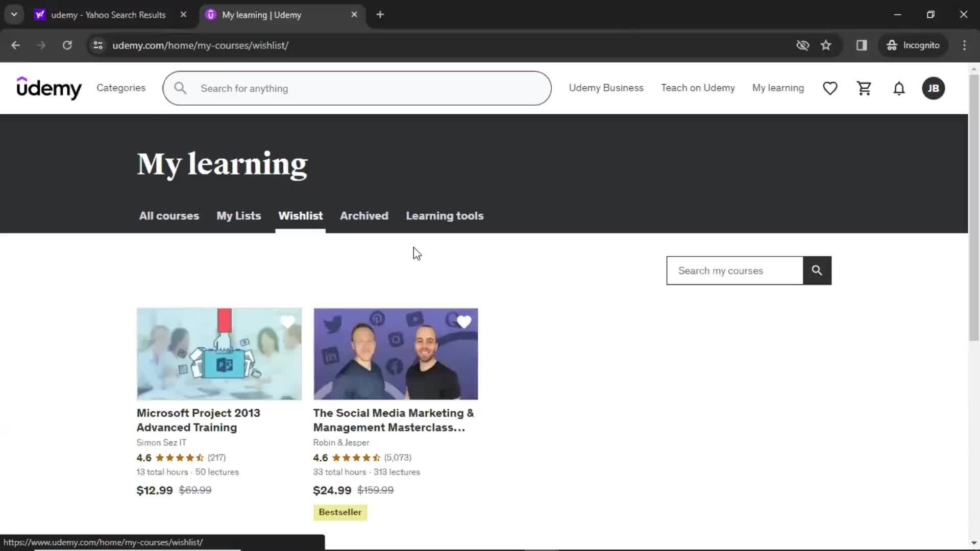The height and width of the screenshot is (551, 980).
Task: Open the Learning tools tab
Action: tap(445, 216)
